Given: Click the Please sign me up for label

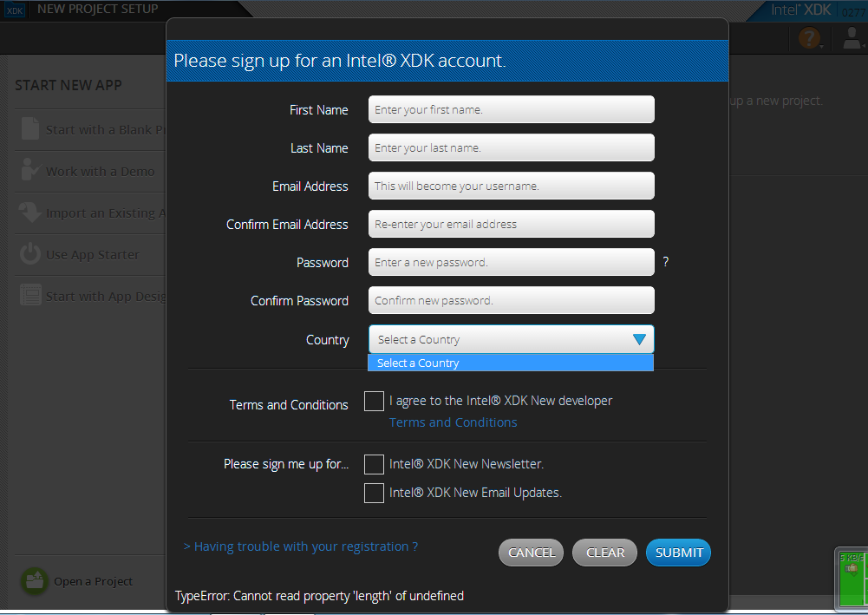Looking at the screenshot, I should pyautogui.click(x=286, y=464).
